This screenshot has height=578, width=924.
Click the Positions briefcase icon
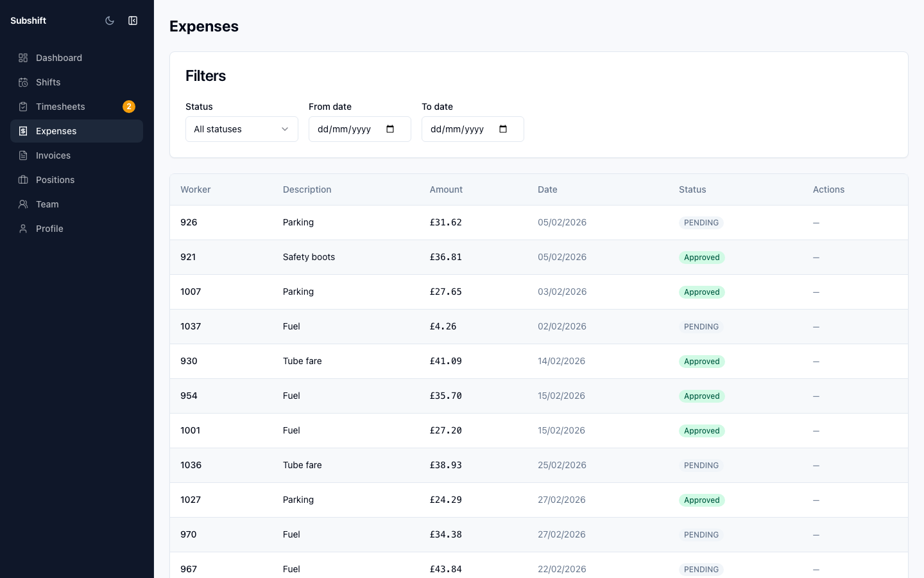tap(23, 180)
